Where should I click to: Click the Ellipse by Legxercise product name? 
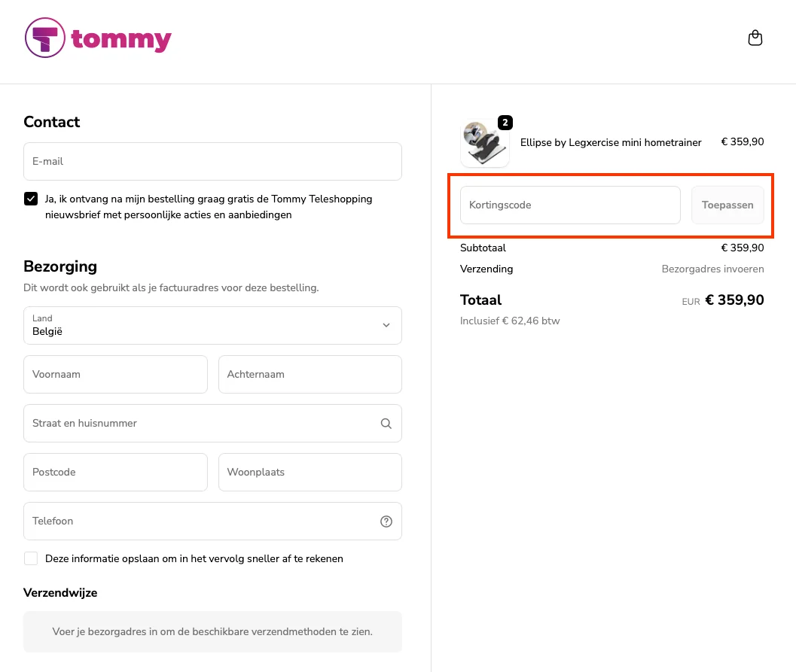pos(610,142)
